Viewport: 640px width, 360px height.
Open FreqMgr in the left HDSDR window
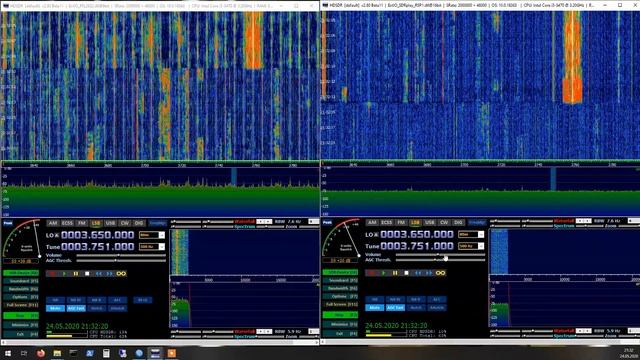click(157, 223)
